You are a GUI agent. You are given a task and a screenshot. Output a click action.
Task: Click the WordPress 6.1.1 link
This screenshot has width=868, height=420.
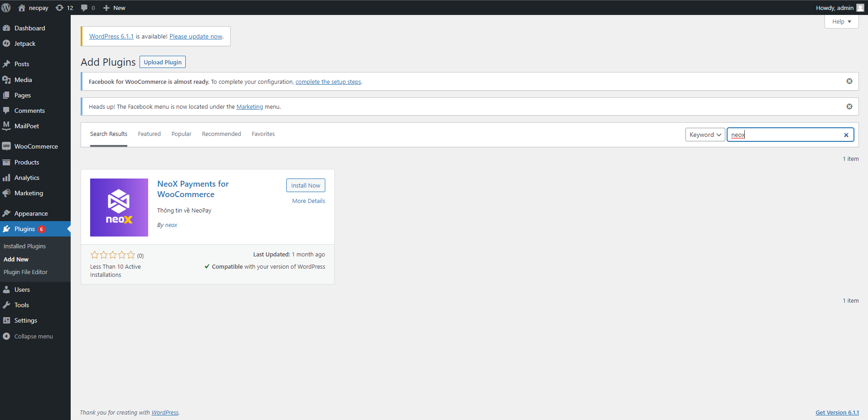(111, 36)
